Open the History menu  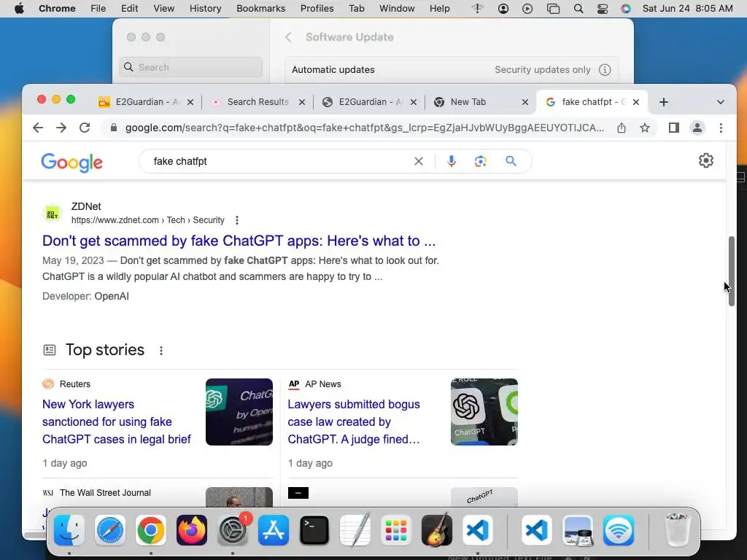tap(205, 9)
